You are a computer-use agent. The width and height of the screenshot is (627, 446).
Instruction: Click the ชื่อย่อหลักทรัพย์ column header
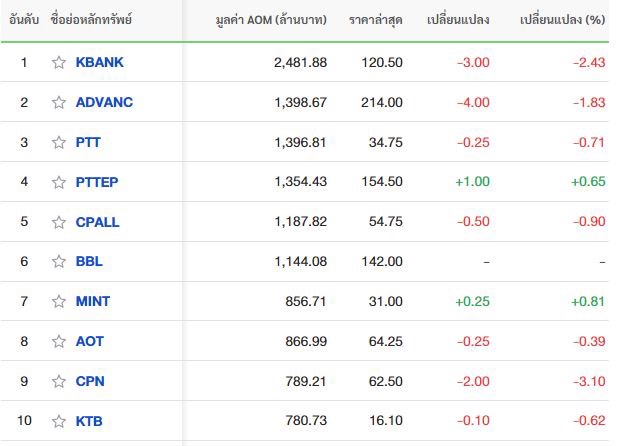91,20
